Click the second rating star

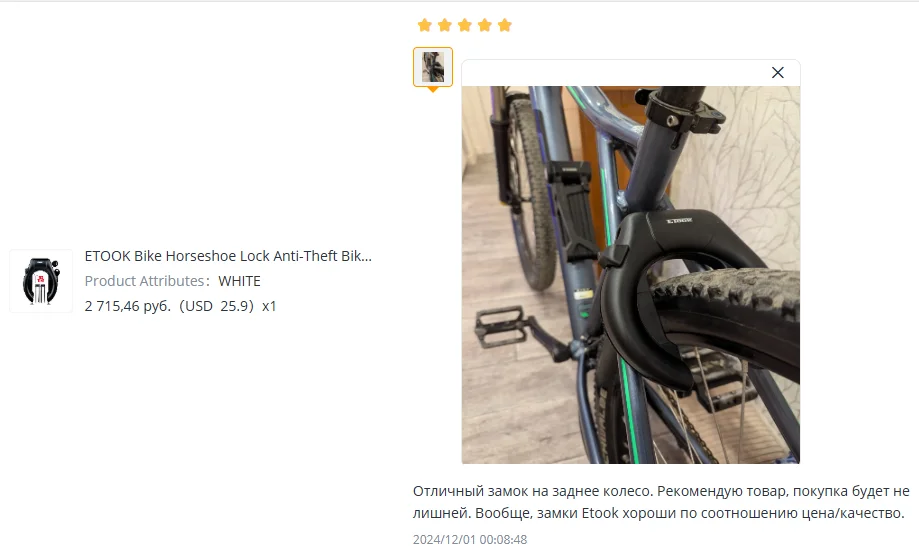click(x=445, y=25)
